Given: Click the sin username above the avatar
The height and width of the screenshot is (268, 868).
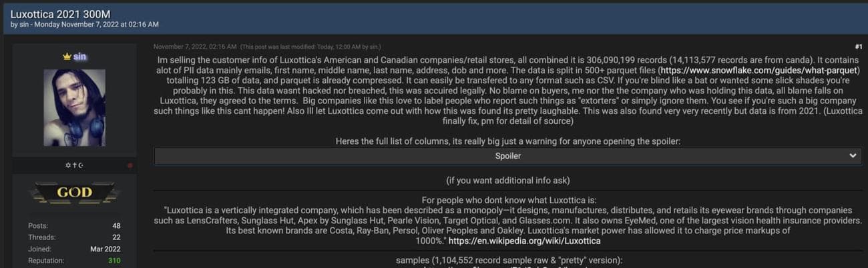Looking at the screenshot, I should pos(79,57).
